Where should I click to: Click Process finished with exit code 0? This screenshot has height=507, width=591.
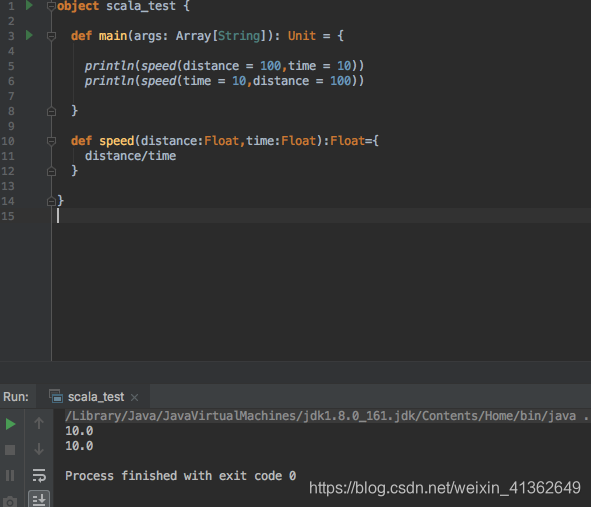coord(181,476)
